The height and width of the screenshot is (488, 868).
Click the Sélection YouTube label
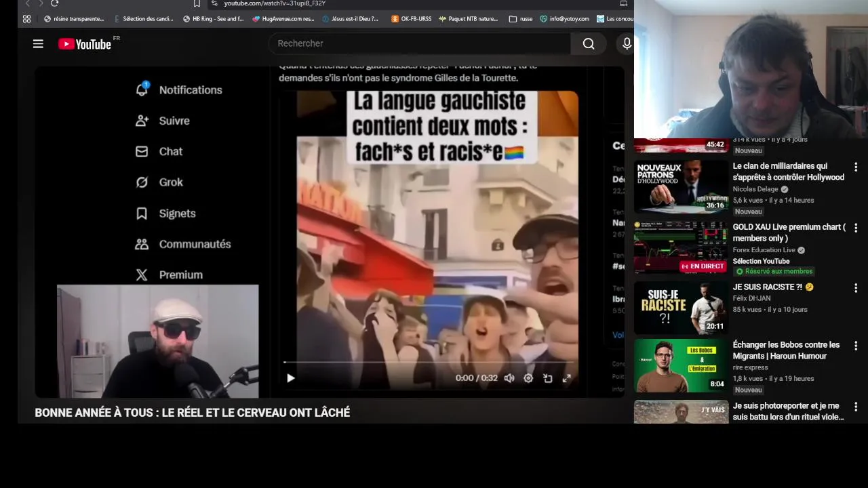point(761,261)
